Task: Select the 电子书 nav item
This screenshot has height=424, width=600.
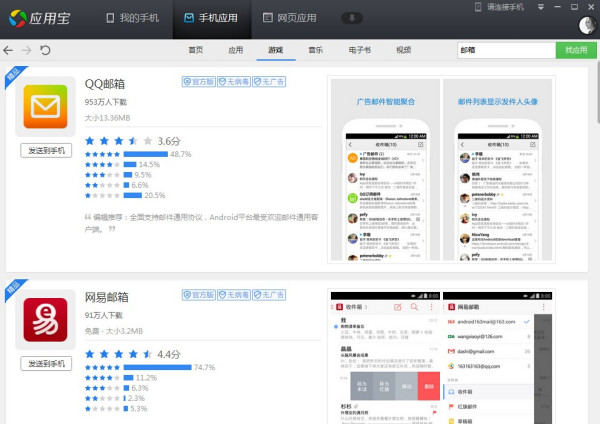Action: [360, 50]
